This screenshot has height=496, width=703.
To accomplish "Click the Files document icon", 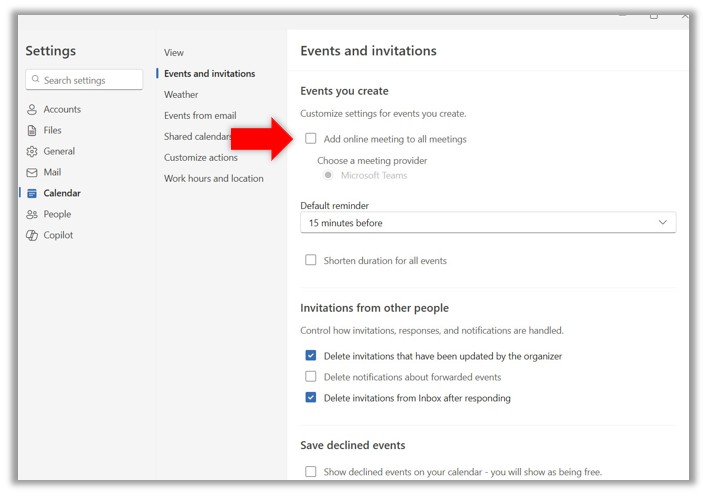I will [32, 131].
